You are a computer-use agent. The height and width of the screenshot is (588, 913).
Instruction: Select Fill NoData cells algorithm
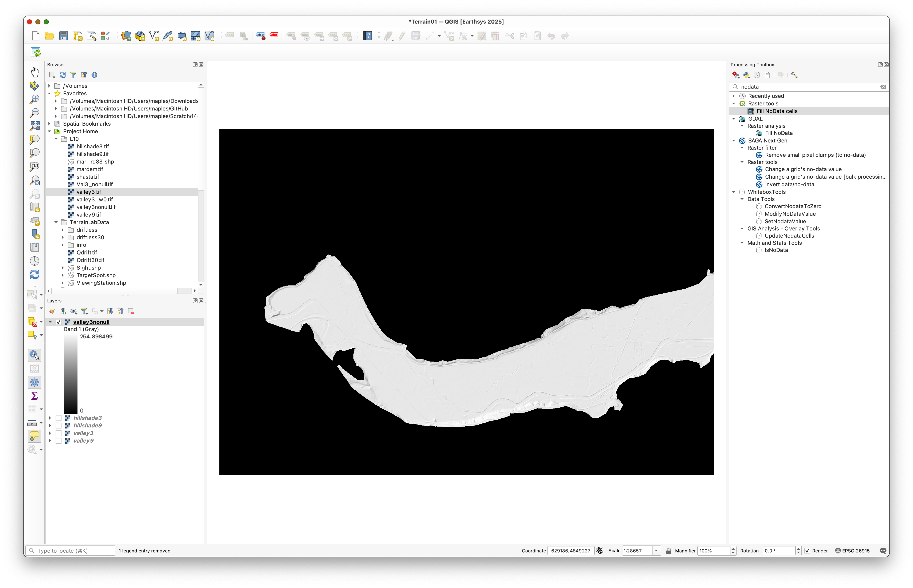tap(777, 111)
